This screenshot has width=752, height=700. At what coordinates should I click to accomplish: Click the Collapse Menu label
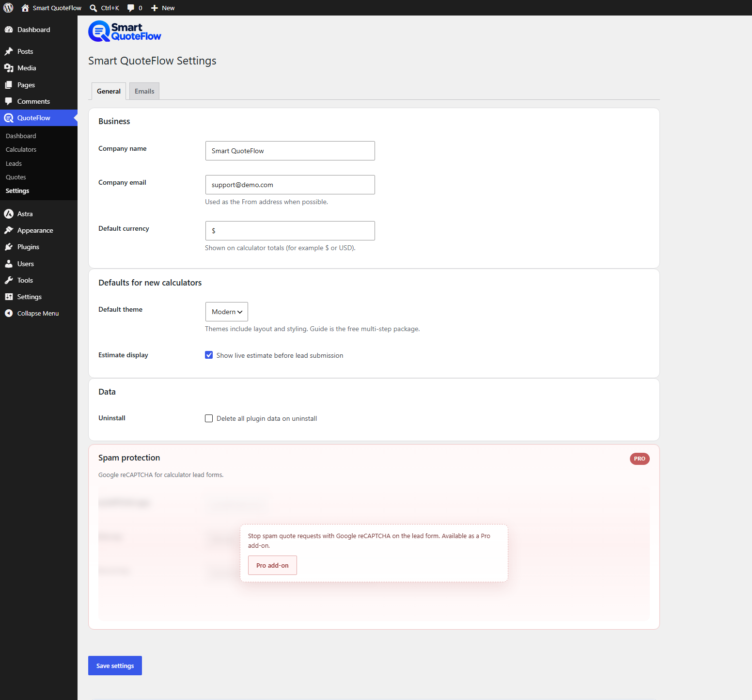tap(38, 313)
